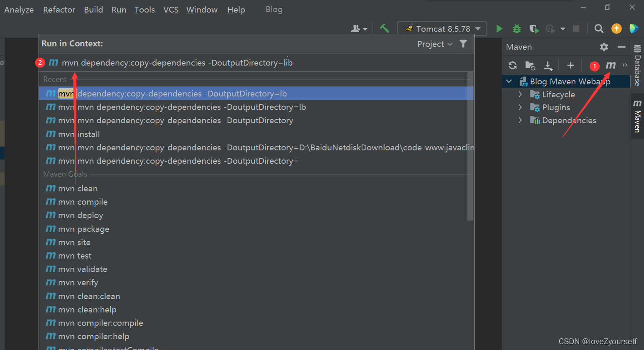Select the mvn compile goal
Screen dimensions: 644x350
click(256, 202)
